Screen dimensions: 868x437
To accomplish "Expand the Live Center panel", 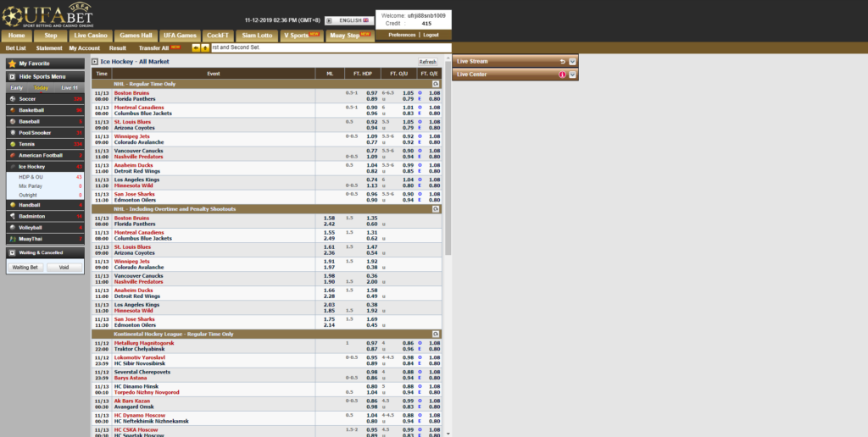I will coord(573,75).
